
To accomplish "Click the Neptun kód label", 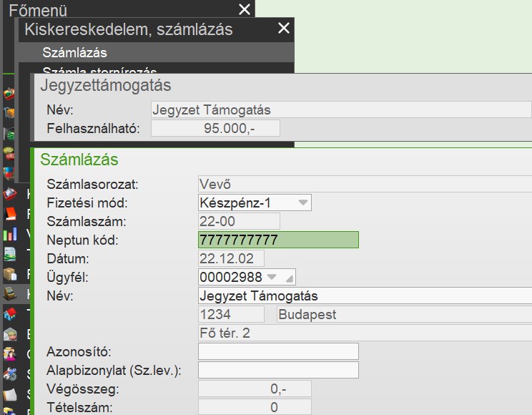I will [x=82, y=240].
